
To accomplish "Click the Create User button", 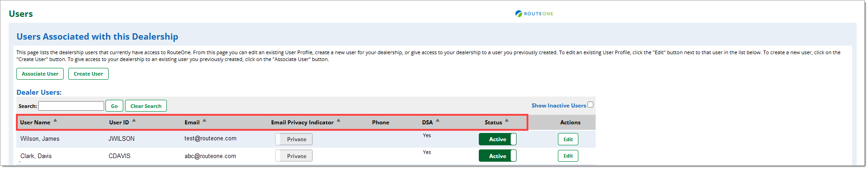I will click(x=88, y=74).
